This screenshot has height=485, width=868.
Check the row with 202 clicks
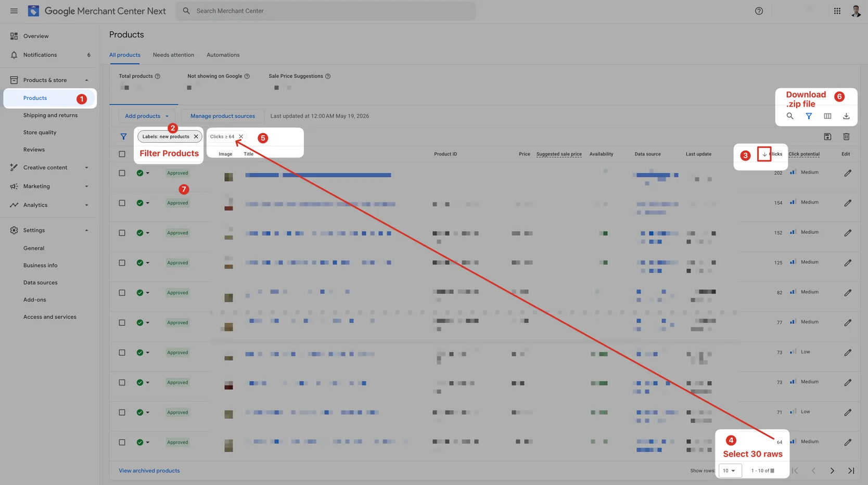(x=122, y=173)
